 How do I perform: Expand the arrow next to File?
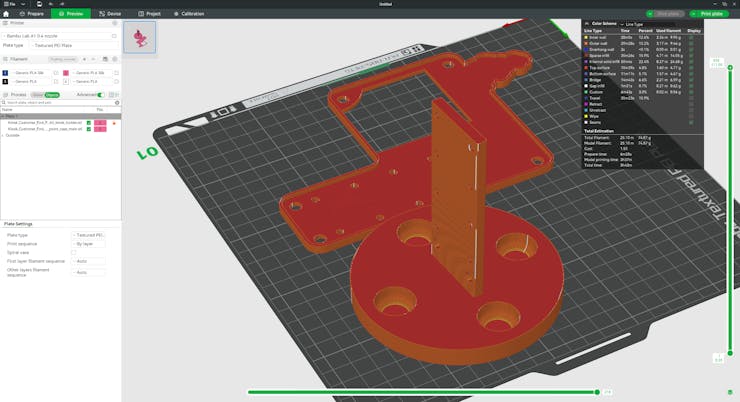point(22,4)
